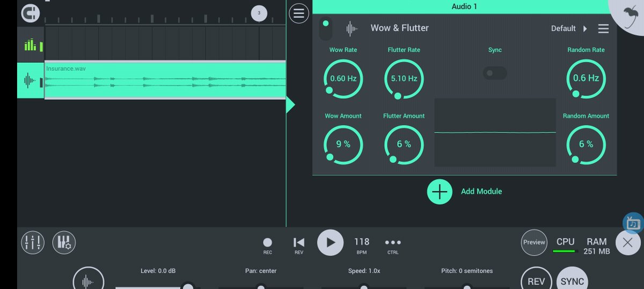The image size is (644, 289).
Task: Click the Speed: 1.0x label
Action: point(364,271)
